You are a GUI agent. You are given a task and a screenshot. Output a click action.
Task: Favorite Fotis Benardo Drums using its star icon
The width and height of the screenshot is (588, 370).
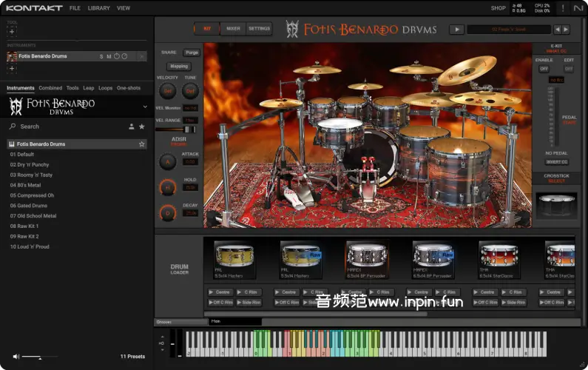coord(141,144)
